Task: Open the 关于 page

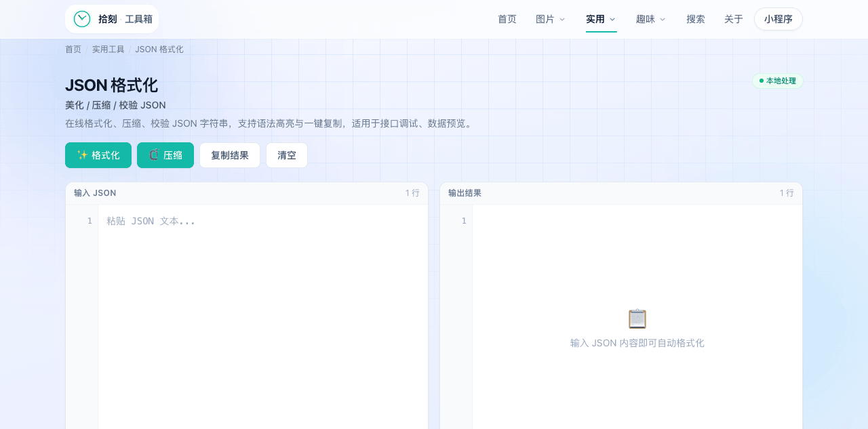Action: click(734, 19)
